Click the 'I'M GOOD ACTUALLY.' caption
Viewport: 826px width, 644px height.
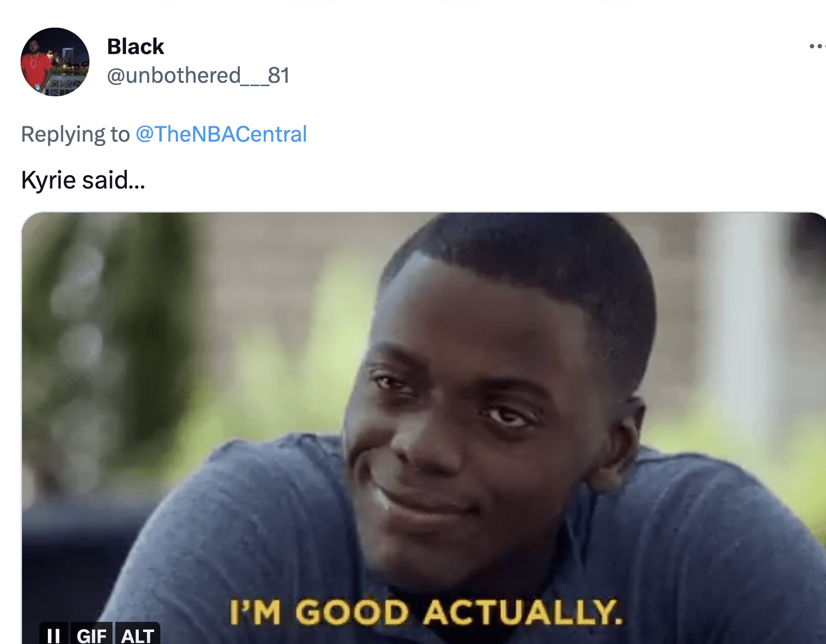pos(426,612)
